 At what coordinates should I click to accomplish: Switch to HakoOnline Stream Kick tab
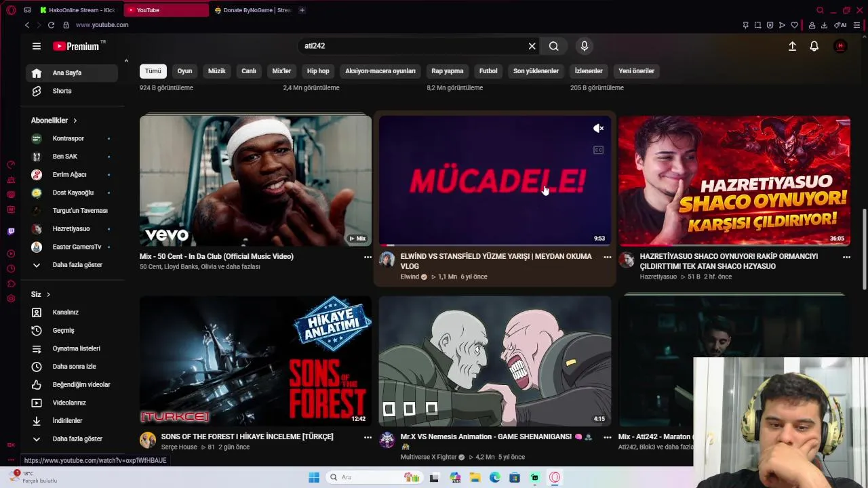(x=78, y=10)
